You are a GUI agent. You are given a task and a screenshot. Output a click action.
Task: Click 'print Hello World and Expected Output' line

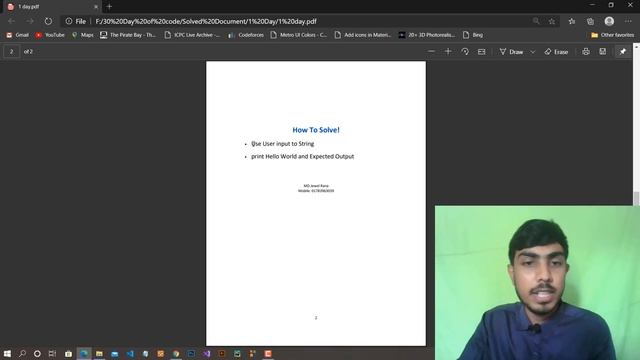click(x=302, y=156)
